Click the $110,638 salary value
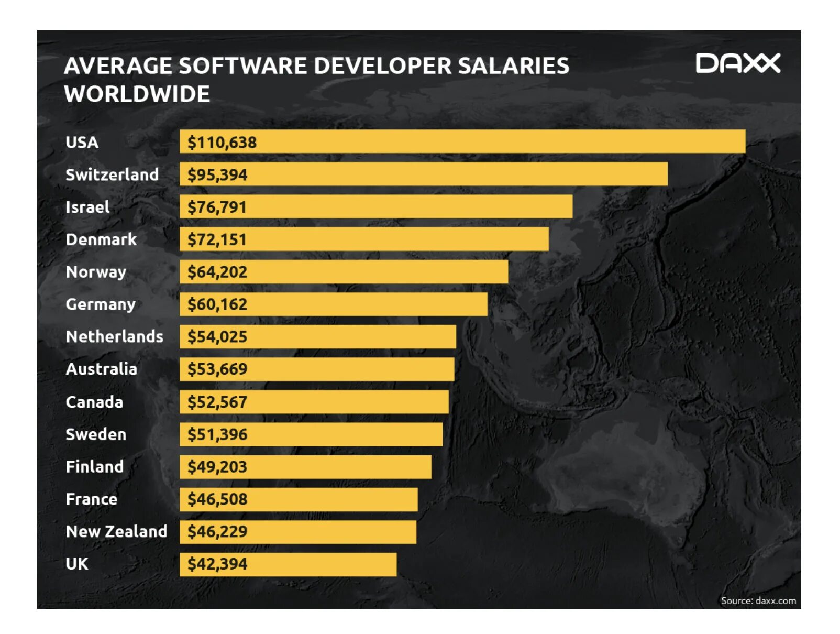The height and width of the screenshot is (634, 840). point(222,143)
